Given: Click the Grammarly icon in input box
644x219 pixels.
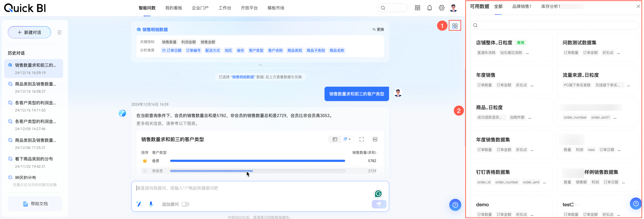Looking at the screenshot, I should click(378, 193).
